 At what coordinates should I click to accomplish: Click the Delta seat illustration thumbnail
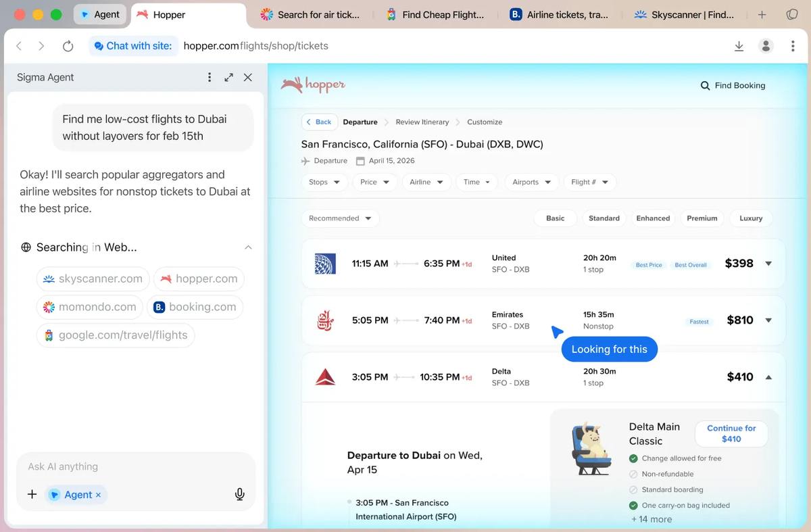(591, 449)
